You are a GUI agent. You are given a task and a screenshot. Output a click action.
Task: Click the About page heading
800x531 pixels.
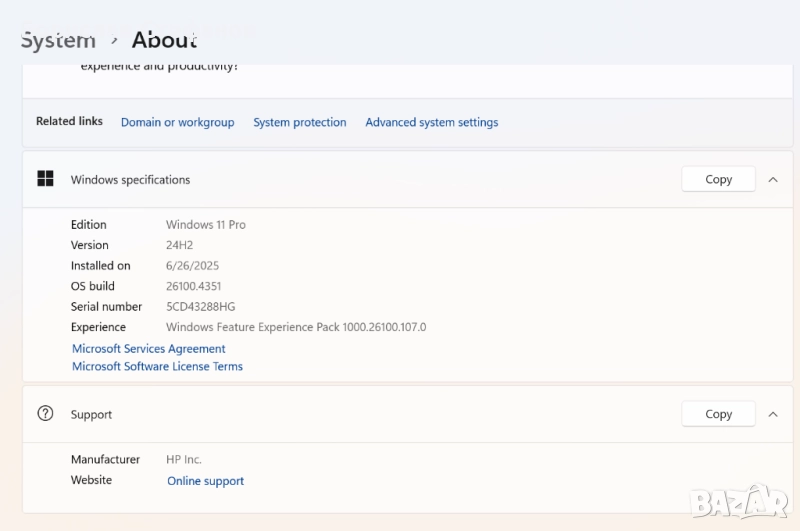[164, 40]
